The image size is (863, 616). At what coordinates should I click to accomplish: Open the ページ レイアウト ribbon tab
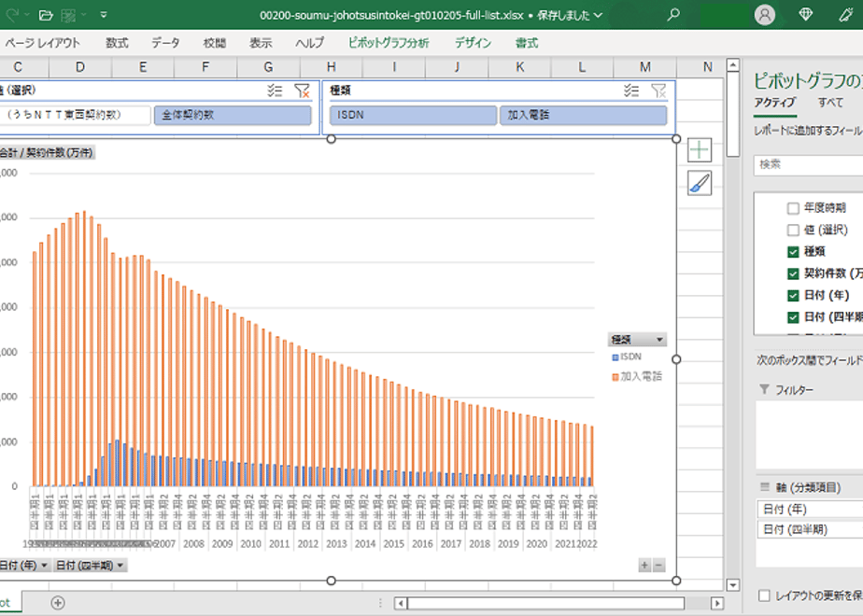pos(42,43)
